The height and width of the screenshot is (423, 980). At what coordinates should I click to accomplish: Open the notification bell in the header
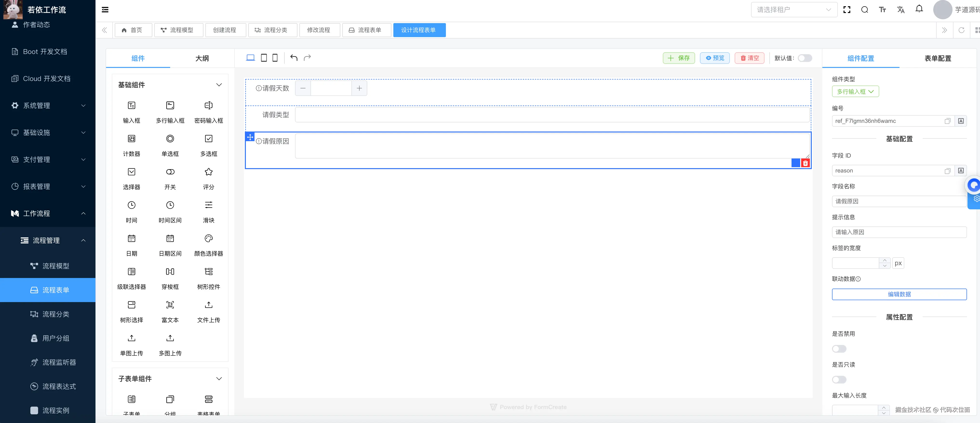919,9
